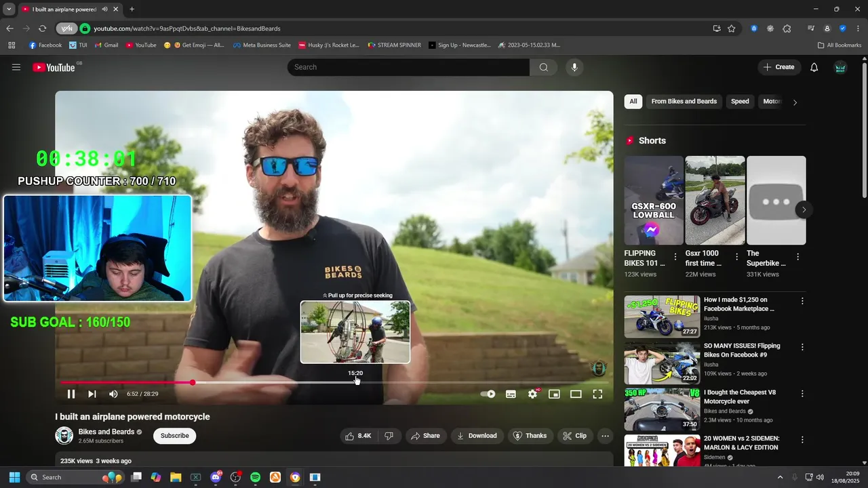The height and width of the screenshot is (488, 868).
Task: Go back in browser history
Action: click(x=9, y=28)
